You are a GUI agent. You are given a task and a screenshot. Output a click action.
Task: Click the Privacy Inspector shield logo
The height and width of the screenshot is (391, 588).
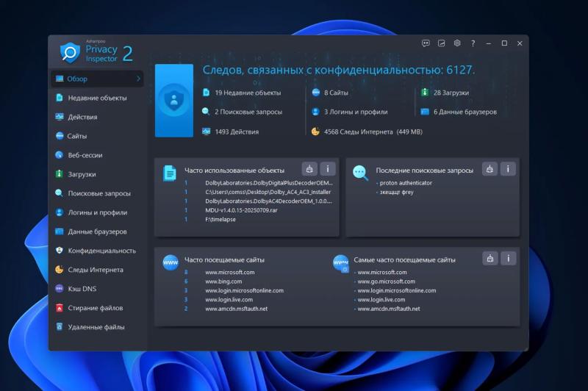pyautogui.click(x=70, y=52)
